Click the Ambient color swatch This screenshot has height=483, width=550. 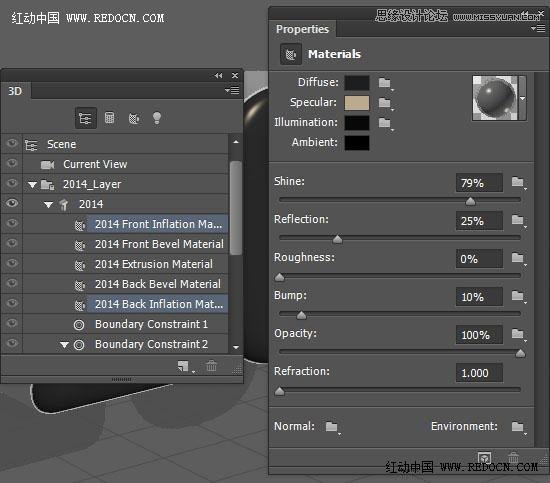357,143
